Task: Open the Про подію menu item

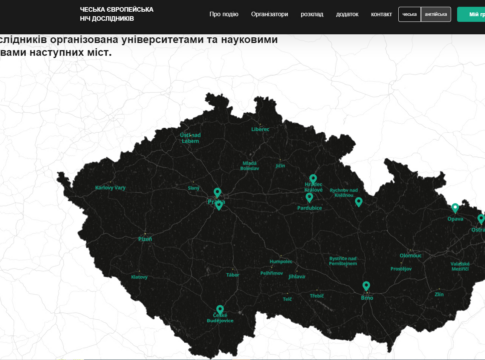Action: tap(224, 14)
